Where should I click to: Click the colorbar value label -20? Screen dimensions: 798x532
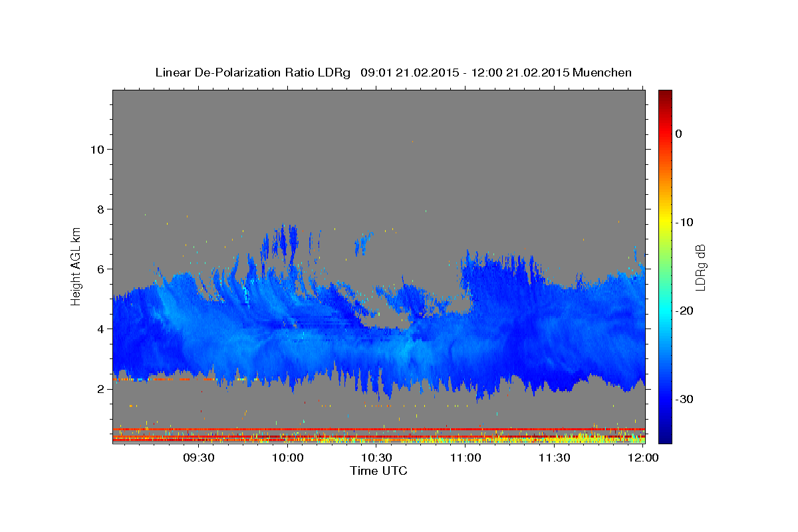[x=684, y=311]
